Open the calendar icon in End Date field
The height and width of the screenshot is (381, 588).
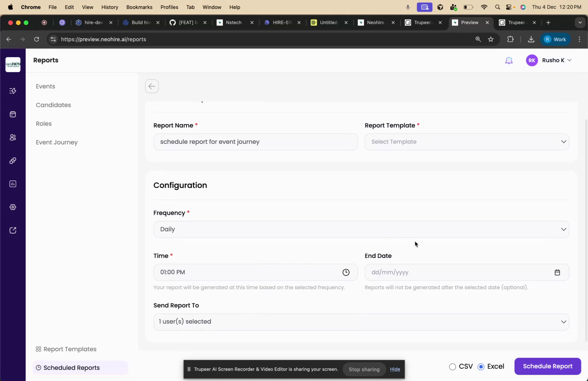pyautogui.click(x=557, y=272)
